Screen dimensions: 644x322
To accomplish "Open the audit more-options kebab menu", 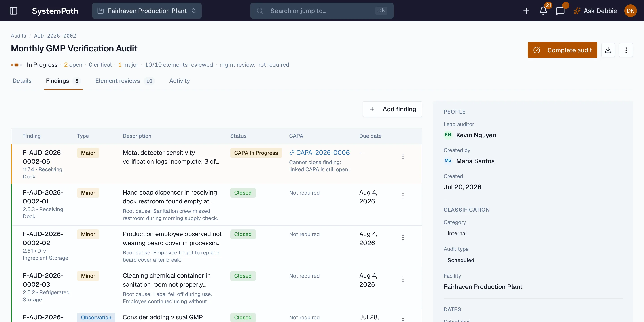I will (x=626, y=50).
